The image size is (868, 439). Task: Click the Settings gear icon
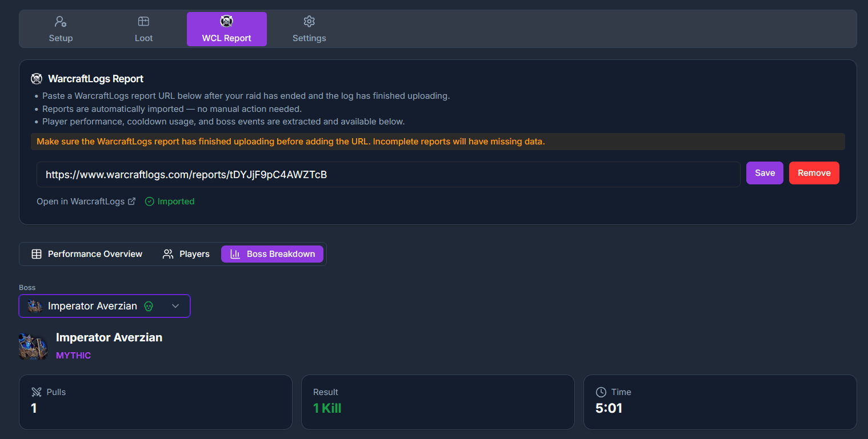(x=309, y=22)
